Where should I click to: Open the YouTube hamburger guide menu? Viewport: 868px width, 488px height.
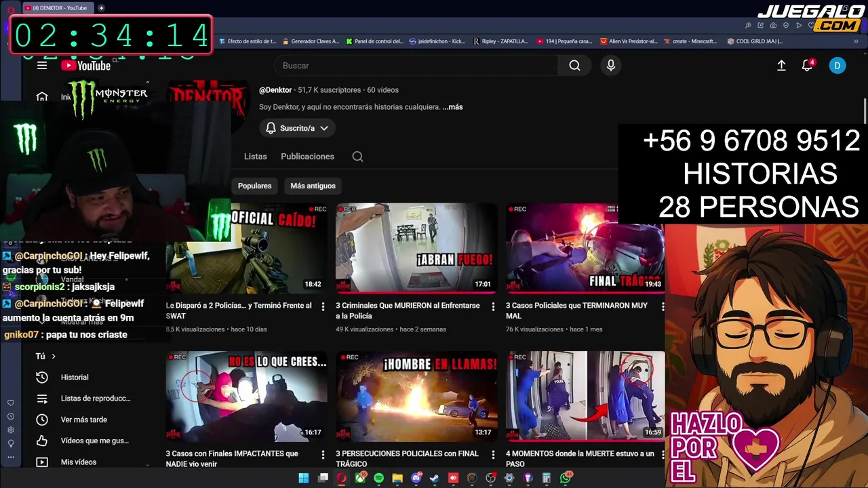42,66
